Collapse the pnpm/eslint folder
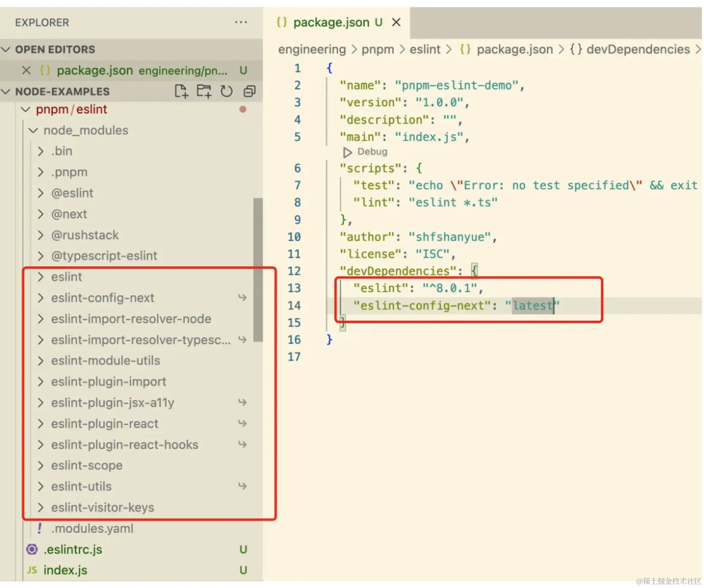 pos(25,109)
